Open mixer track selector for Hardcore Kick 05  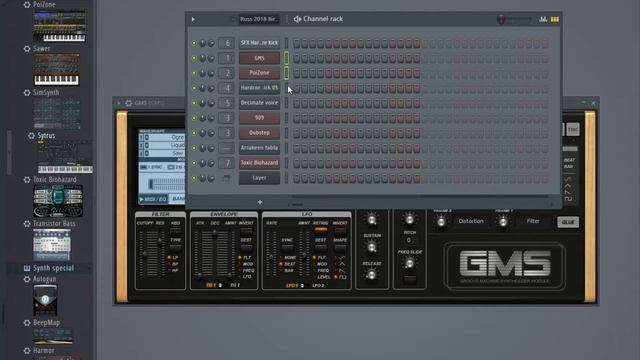pyautogui.click(x=227, y=88)
